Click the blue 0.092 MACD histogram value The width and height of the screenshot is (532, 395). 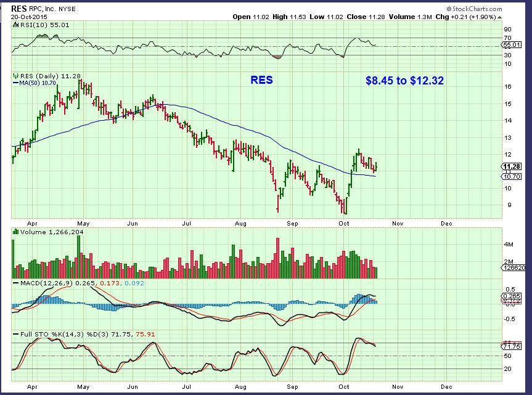coord(134,283)
